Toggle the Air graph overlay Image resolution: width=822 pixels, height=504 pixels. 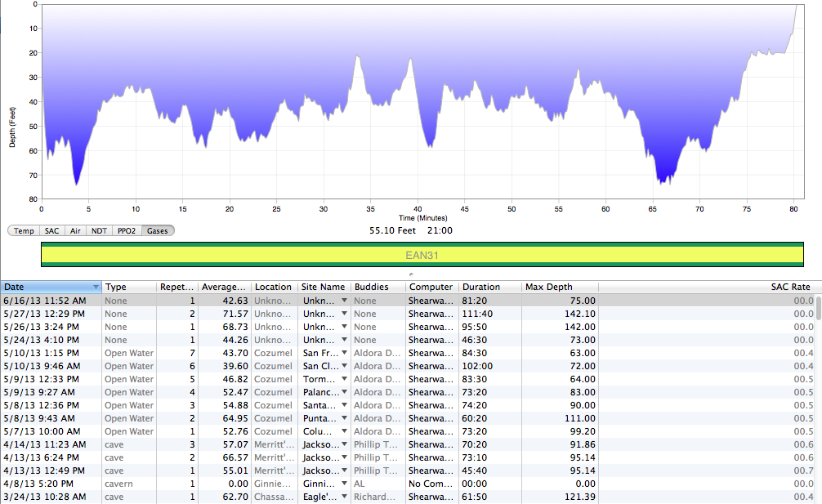[74, 231]
